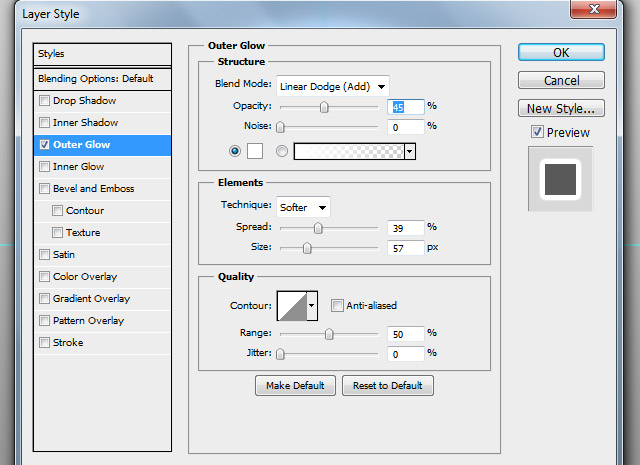640x465 pixels.
Task: Uncheck the Outer Glow checkbox
Action: [44, 145]
